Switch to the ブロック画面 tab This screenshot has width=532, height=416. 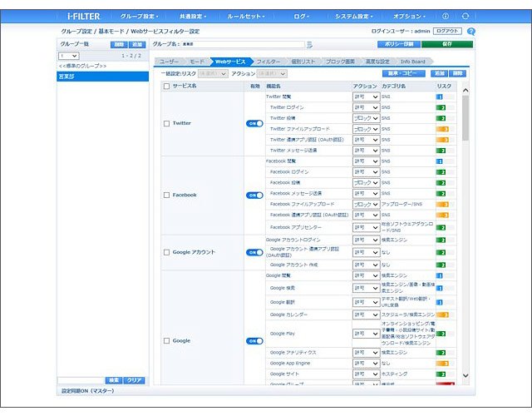340,62
